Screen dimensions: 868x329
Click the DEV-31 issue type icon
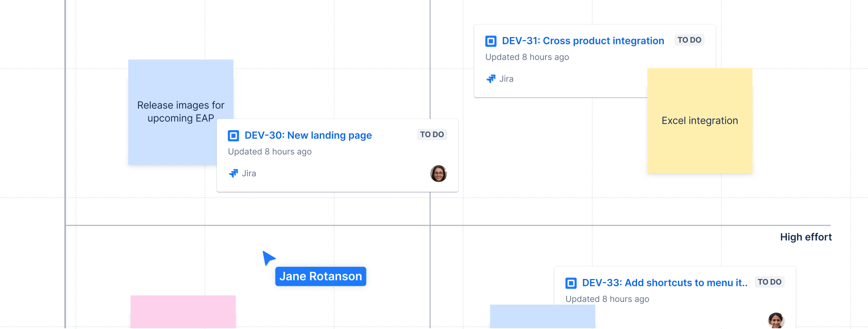(490, 41)
